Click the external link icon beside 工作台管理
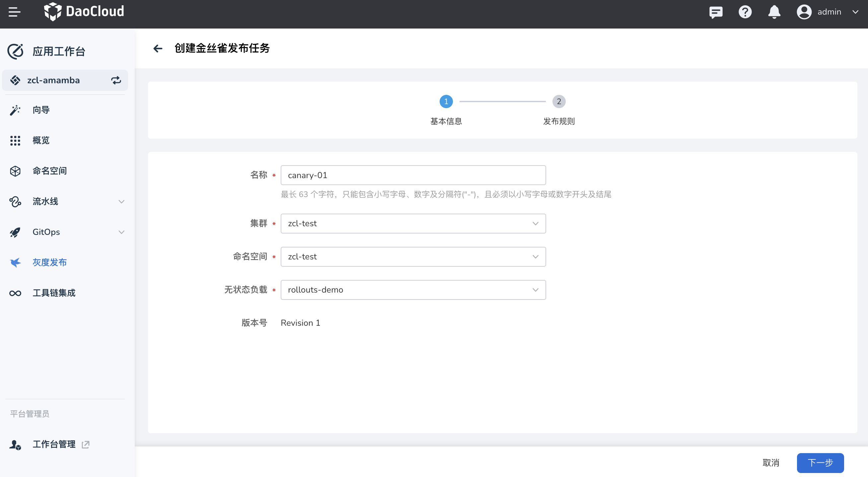The height and width of the screenshot is (477, 868). pos(86,445)
